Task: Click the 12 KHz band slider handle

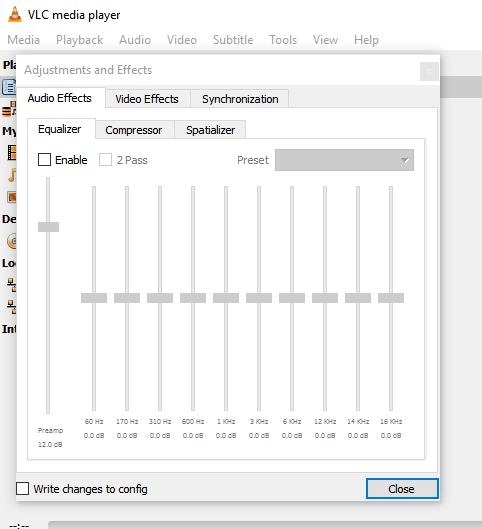Action: (x=325, y=298)
